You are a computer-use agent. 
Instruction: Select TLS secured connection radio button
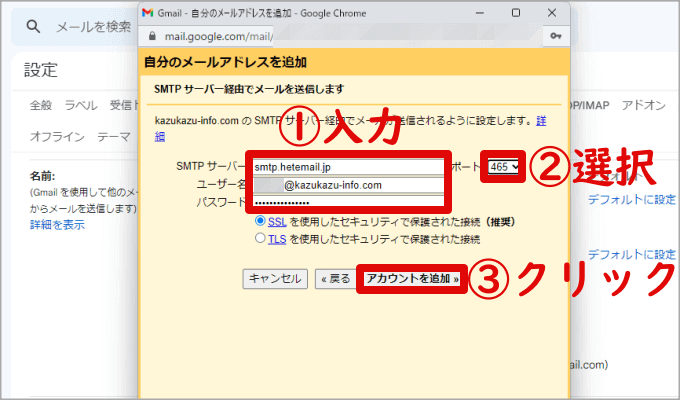coord(260,238)
